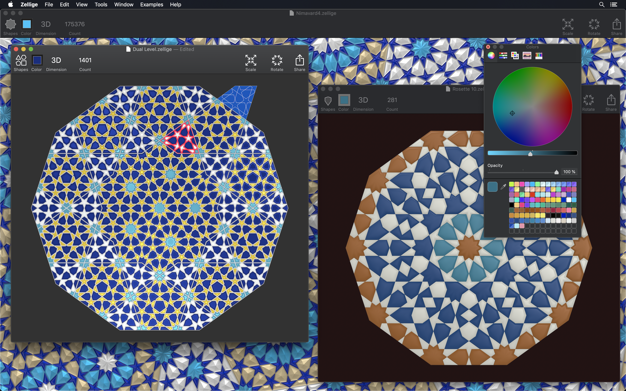Click the opacity percentage field
Image resolution: width=626 pixels, height=391 pixels.
pyautogui.click(x=569, y=172)
